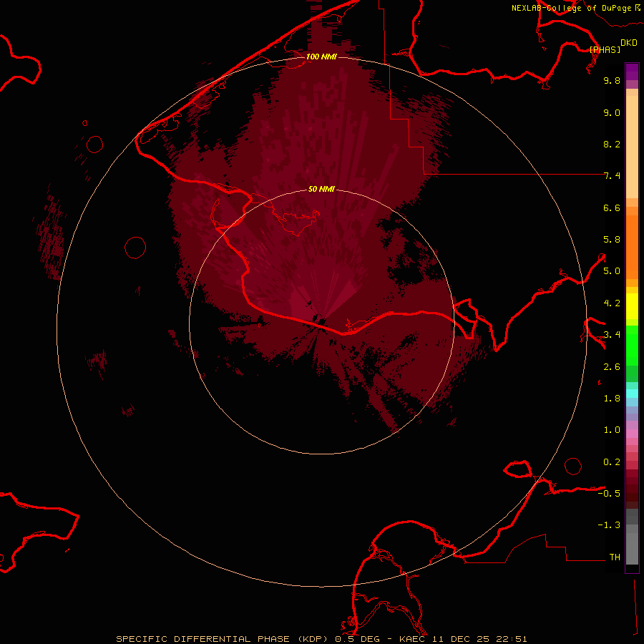Select the 9.8 value on the color scale
The image size is (644, 644).
coord(612,81)
